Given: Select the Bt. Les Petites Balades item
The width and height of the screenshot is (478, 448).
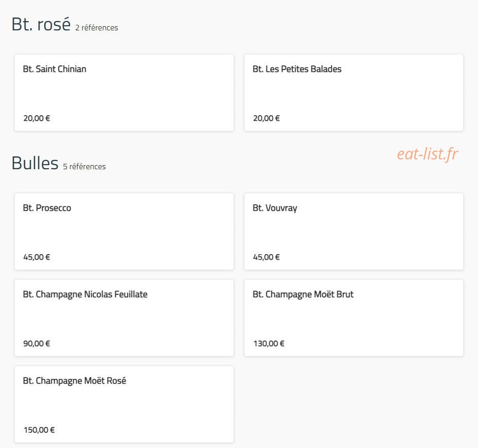Looking at the screenshot, I should coord(354,93).
